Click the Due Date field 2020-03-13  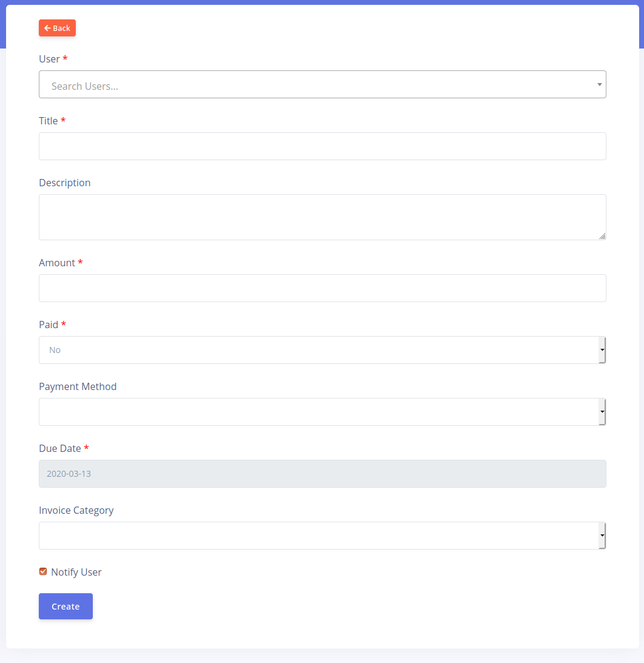322,474
